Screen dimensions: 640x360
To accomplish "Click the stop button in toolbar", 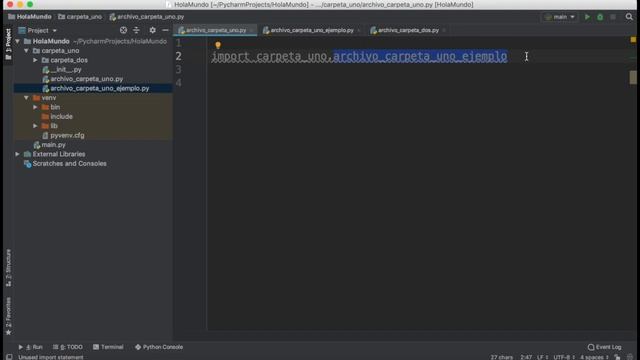I will [x=613, y=17].
